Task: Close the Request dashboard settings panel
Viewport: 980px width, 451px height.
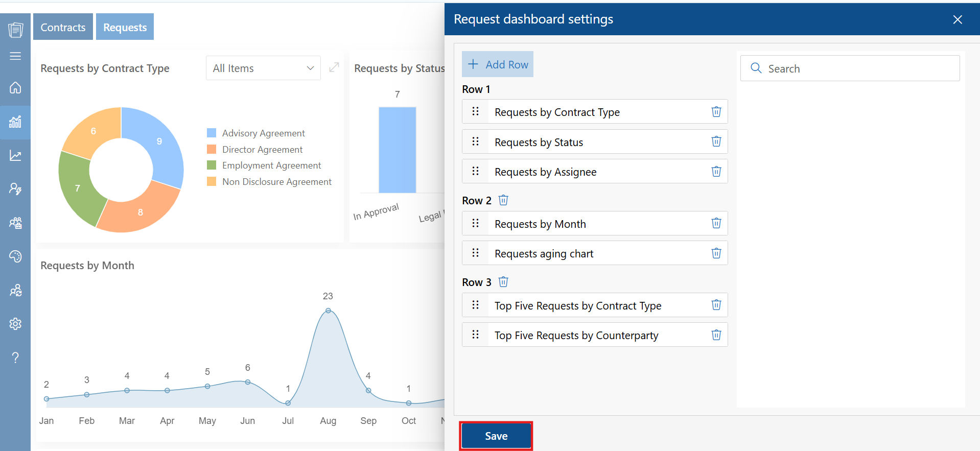Action: pos(957,19)
